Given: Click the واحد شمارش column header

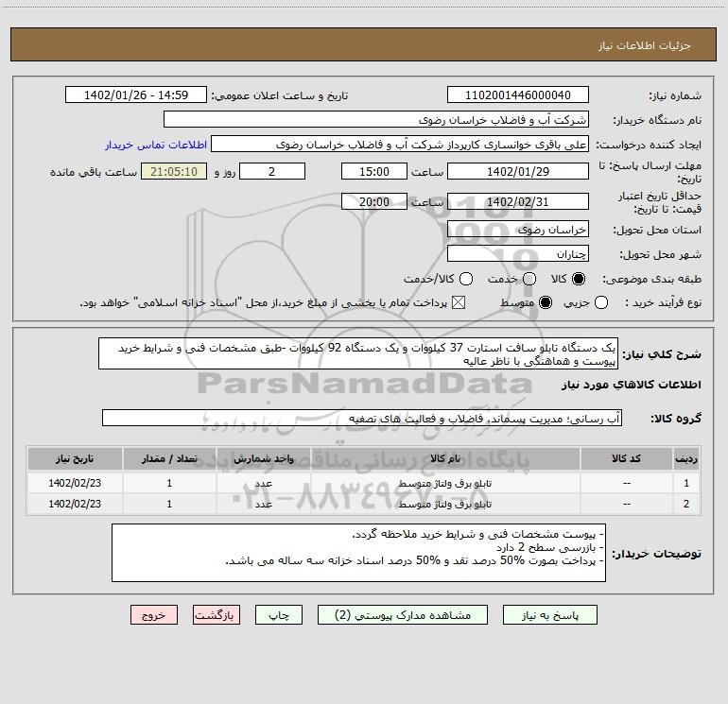Looking at the screenshot, I should [263, 458].
